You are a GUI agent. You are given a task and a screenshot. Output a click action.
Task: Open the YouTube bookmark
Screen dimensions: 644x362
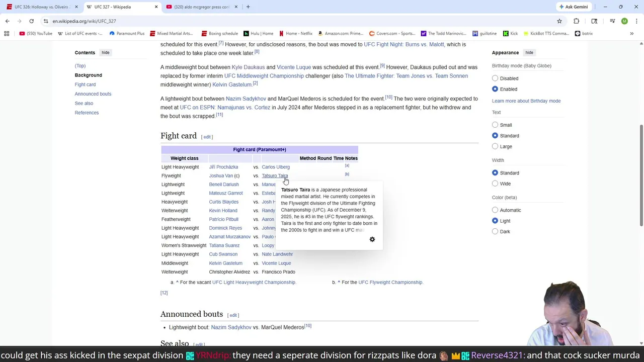pyautogui.click(x=36, y=34)
